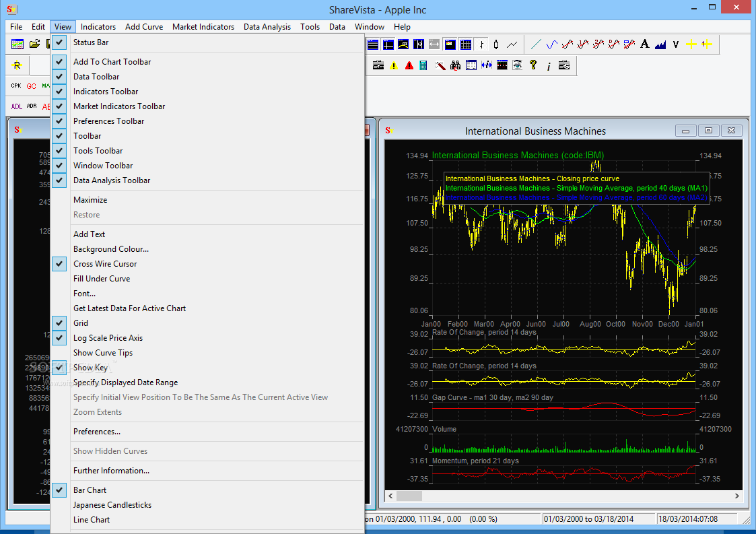Choose Background Colour... from View menu
The height and width of the screenshot is (534, 756).
tap(207, 249)
